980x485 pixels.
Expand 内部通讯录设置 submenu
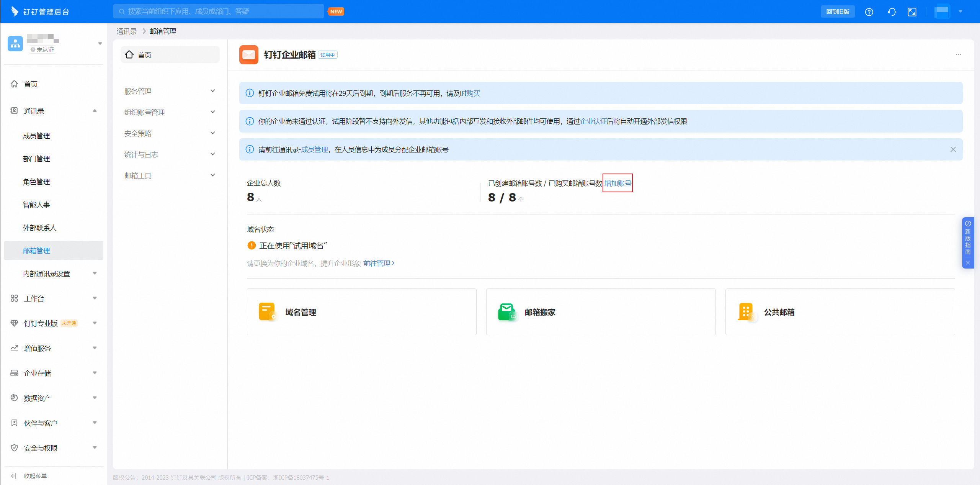(x=95, y=273)
